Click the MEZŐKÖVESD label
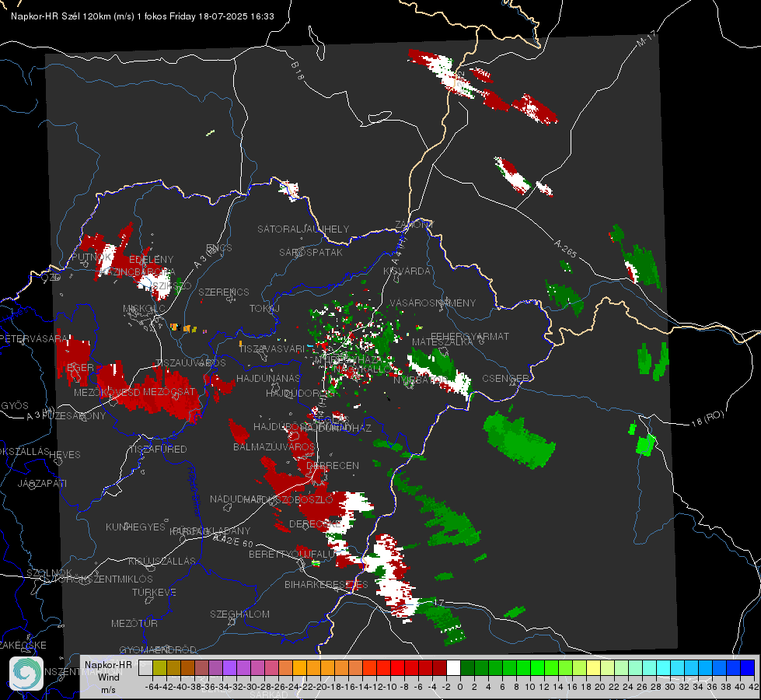The height and width of the screenshot is (700, 761). click(x=106, y=392)
